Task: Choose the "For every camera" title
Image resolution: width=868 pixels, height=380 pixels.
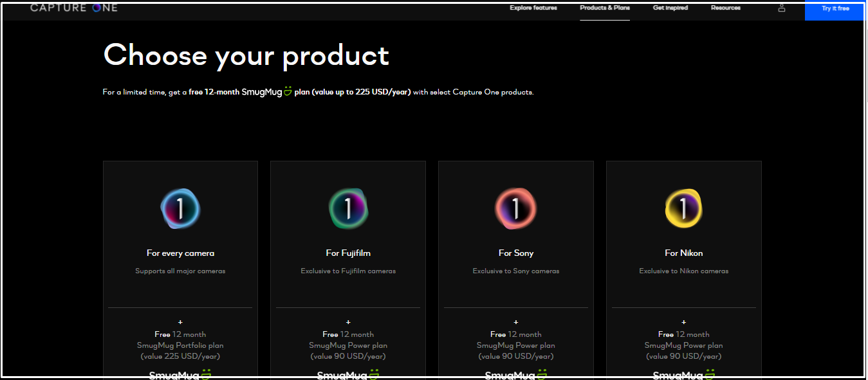Action: (180, 253)
